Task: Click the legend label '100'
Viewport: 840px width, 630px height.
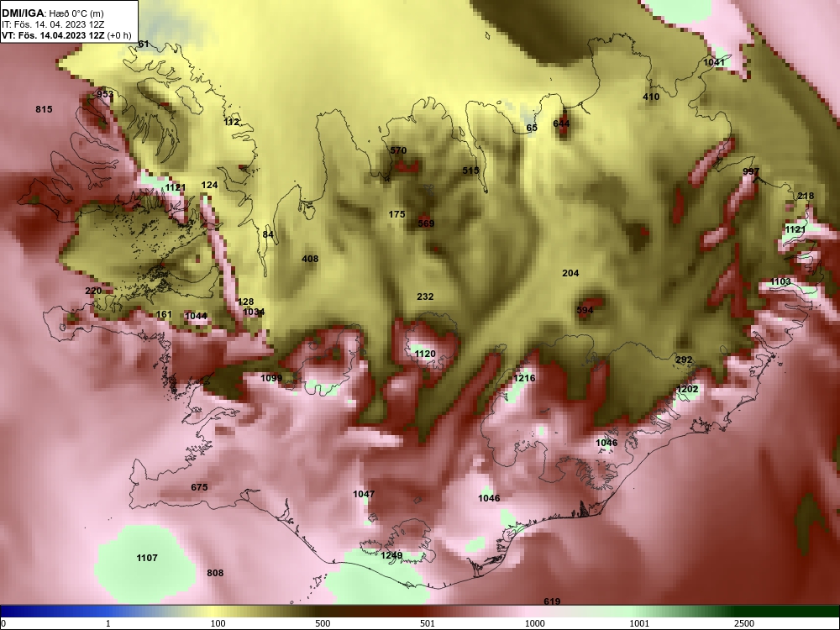Action: coord(218,623)
